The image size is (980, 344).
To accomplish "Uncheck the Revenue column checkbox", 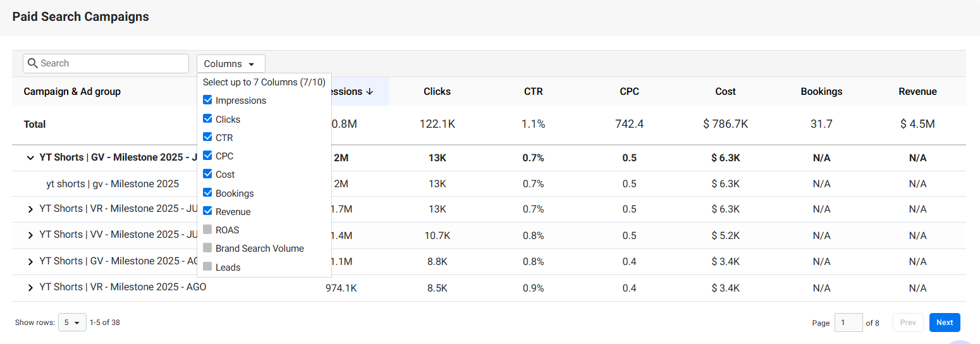I will point(207,211).
